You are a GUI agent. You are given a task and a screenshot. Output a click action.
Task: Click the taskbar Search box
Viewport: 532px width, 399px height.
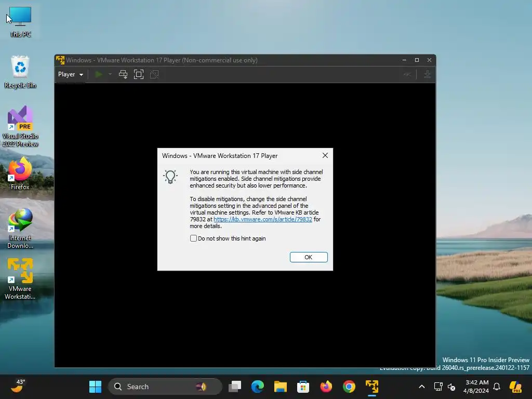pyautogui.click(x=165, y=387)
